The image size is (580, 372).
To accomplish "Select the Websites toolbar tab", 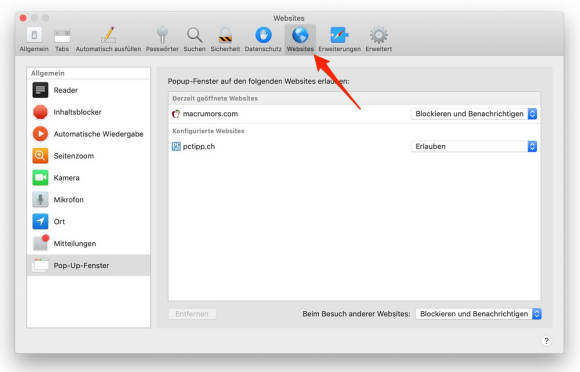I will pos(300,39).
